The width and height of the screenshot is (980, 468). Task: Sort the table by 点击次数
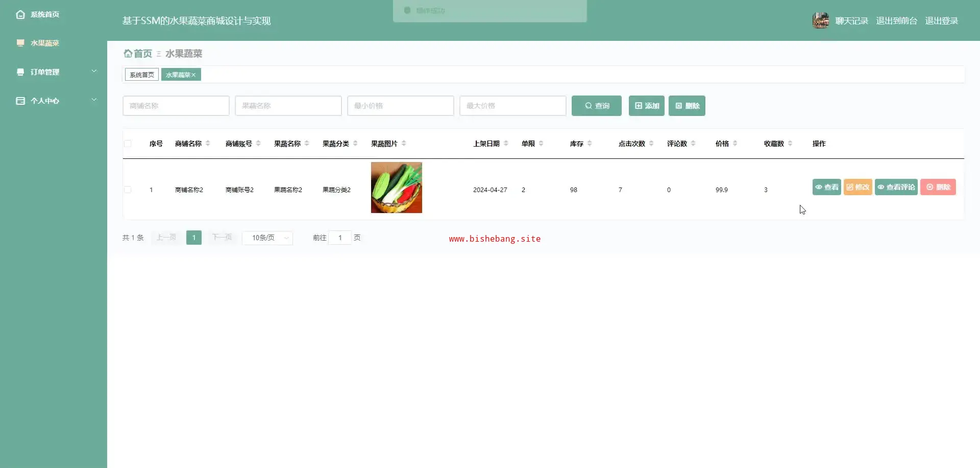tap(651, 144)
